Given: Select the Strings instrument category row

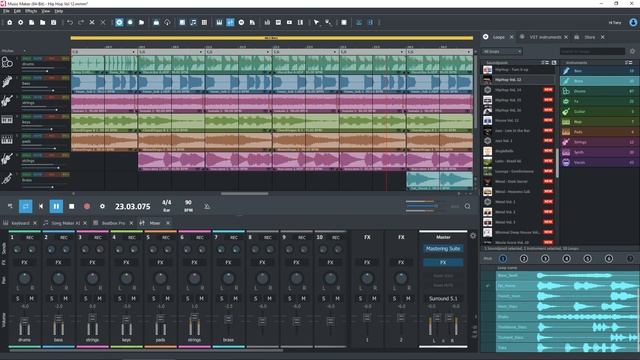Looking at the screenshot, I should (x=599, y=142).
